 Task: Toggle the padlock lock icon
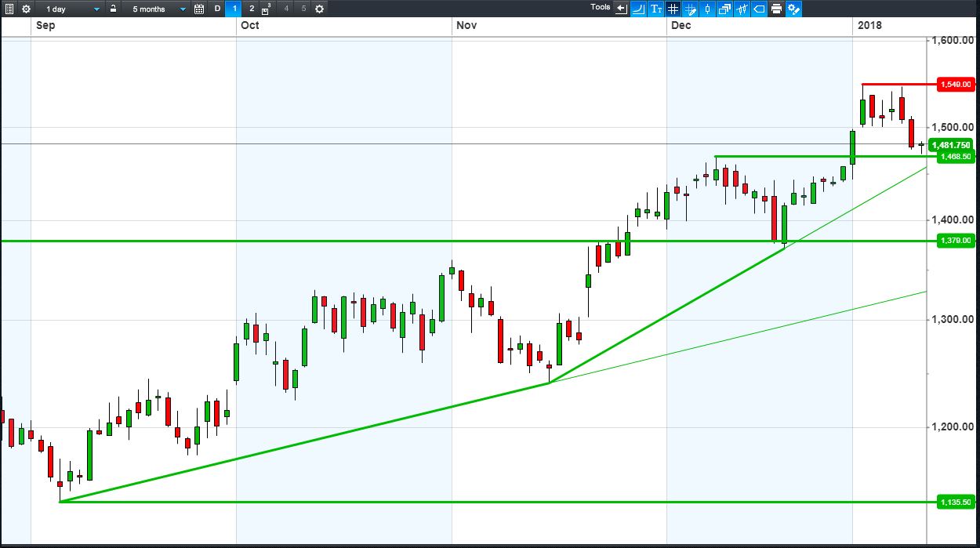tap(113, 9)
